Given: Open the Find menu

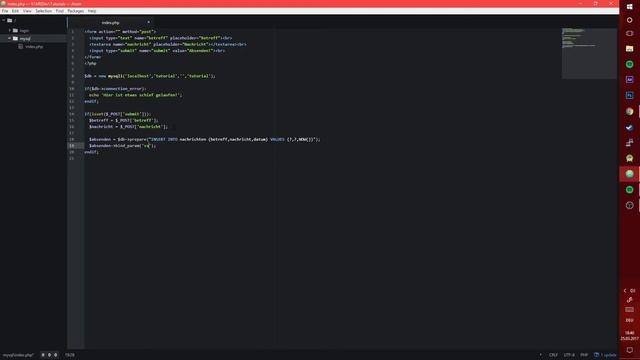Looking at the screenshot, I should point(60,11).
